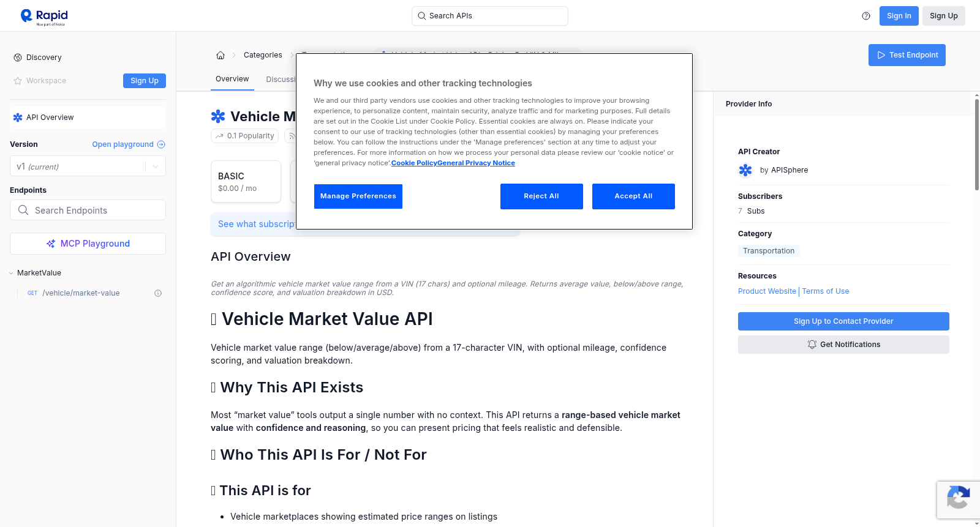Click the Provider Info heading
The width and height of the screenshot is (980, 527).
[x=748, y=104]
